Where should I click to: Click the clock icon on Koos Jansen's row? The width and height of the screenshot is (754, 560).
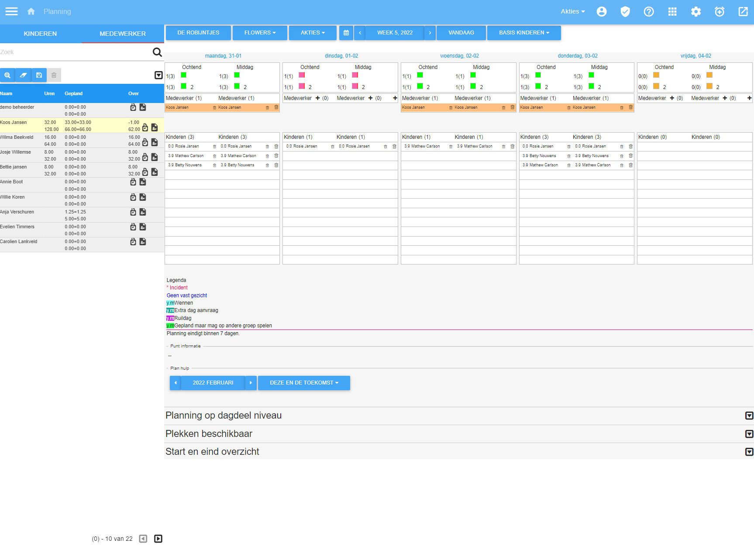click(x=145, y=127)
